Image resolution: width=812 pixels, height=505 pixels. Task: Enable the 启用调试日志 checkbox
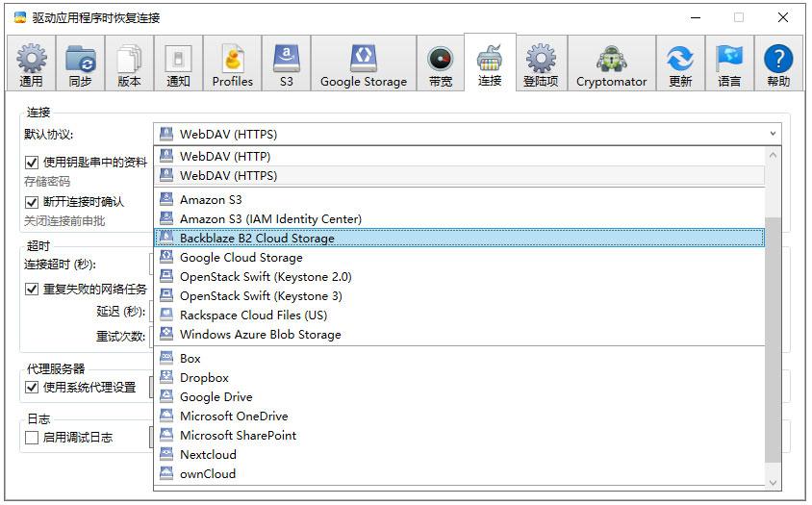pyautogui.click(x=32, y=438)
